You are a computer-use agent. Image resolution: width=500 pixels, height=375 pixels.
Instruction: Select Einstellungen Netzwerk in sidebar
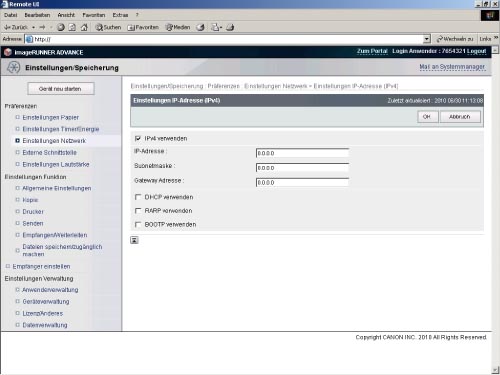pos(54,141)
